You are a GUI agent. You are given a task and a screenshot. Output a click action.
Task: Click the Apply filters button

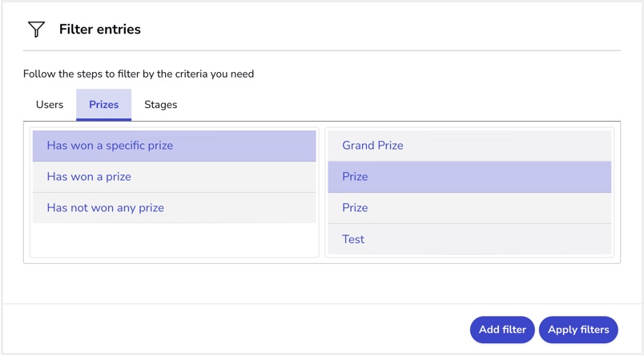[x=578, y=330]
